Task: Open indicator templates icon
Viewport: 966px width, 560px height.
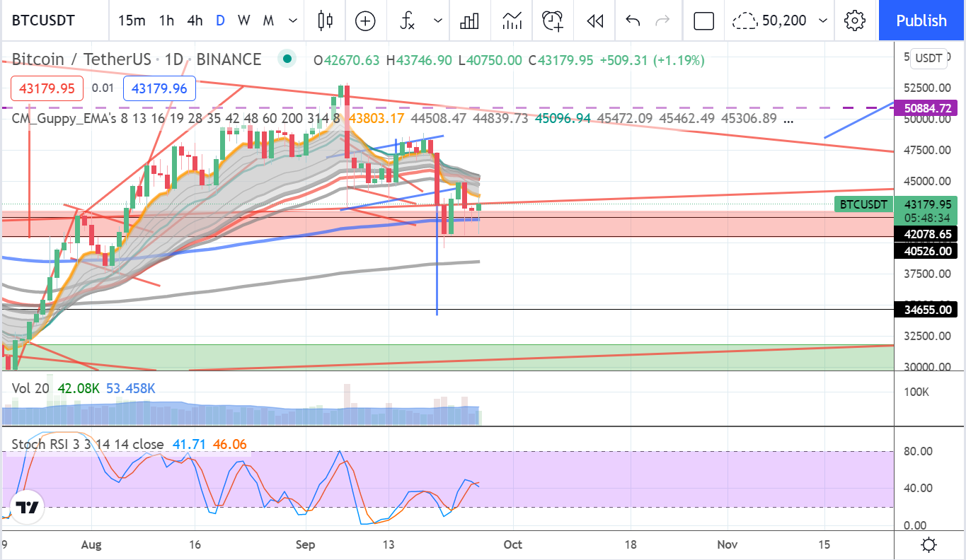Action: [x=512, y=21]
